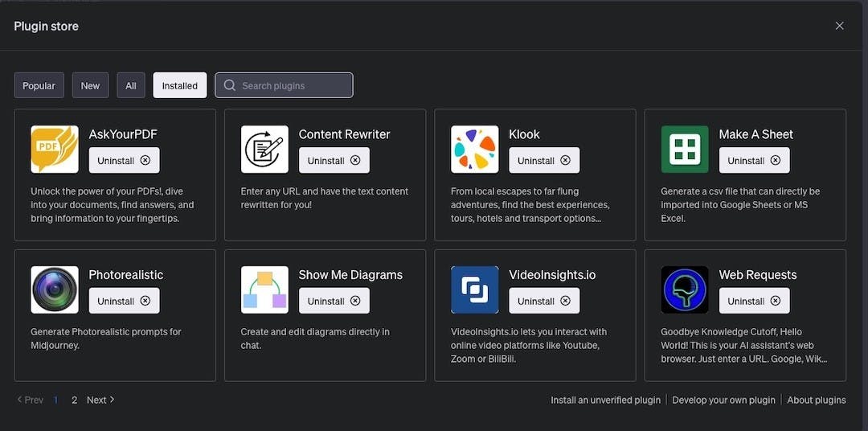This screenshot has width=868, height=431.
Task: Uninstall the Klook plugin
Action: [544, 160]
